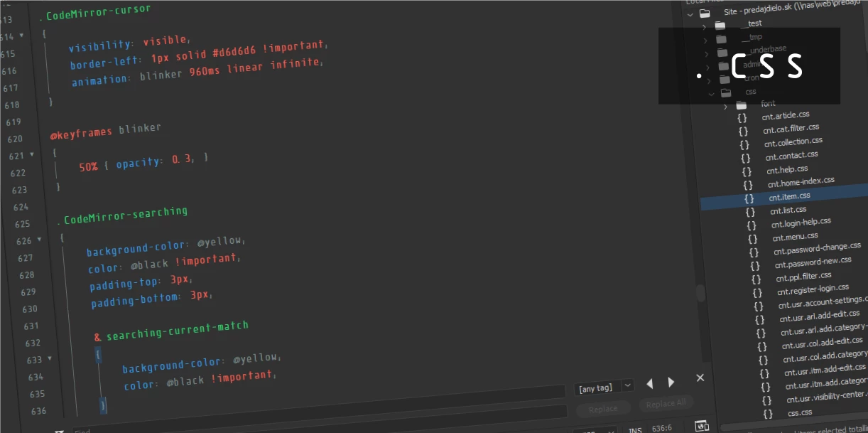The image size is (868, 433).
Task: Click the @keyframes blinker line in code
Action: click(x=105, y=131)
